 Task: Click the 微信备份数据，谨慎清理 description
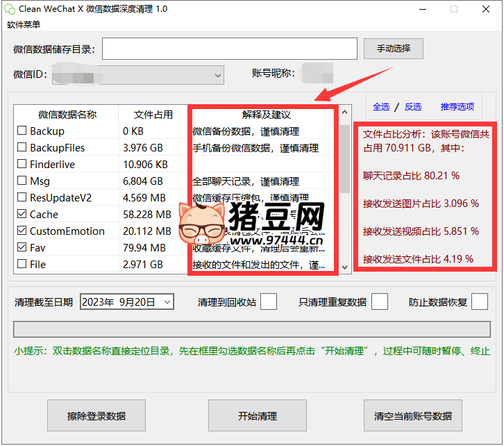click(x=246, y=131)
